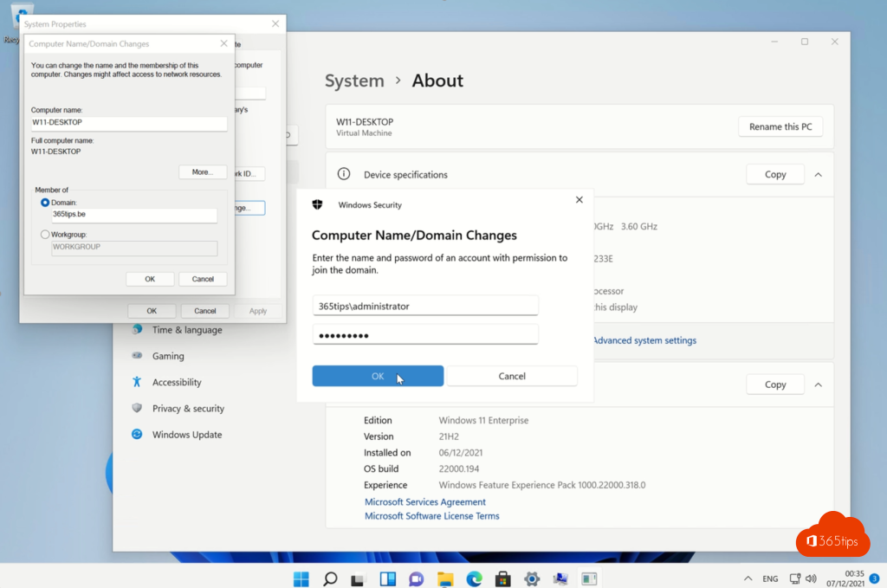Close the System Properties window
887x588 pixels.
pos(275,23)
